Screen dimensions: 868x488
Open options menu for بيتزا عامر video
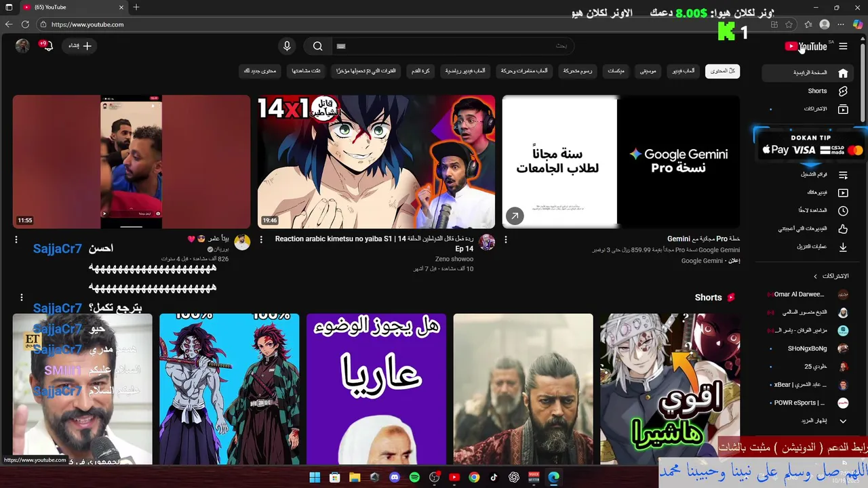[16, 240]
